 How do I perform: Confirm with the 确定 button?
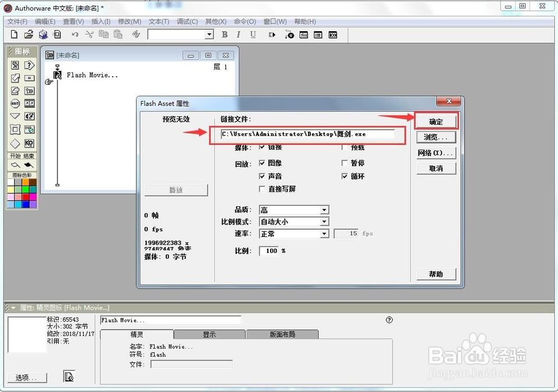(436, 122)
